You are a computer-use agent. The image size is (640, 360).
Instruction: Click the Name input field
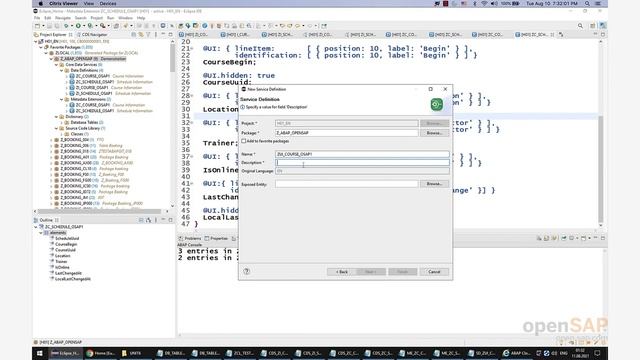click(x=362, y=154)
